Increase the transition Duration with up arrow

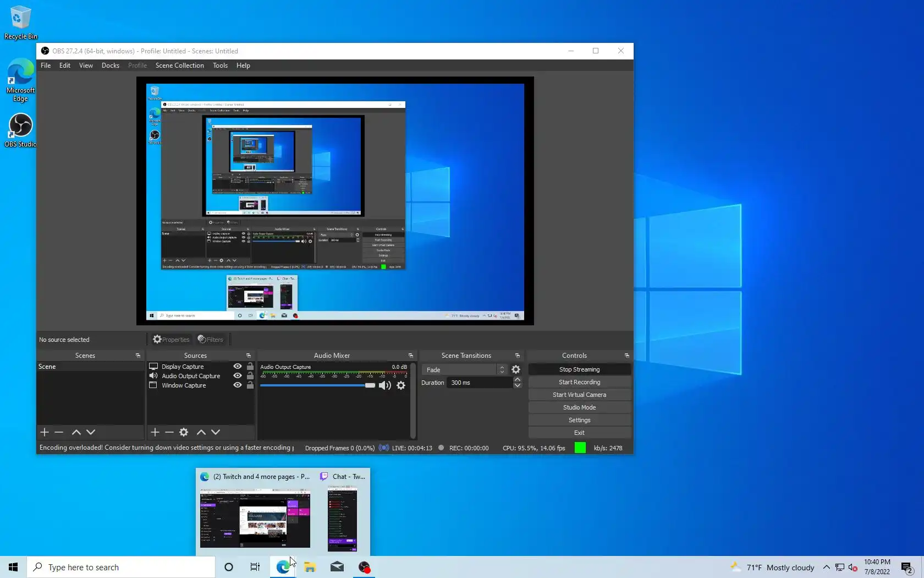pyautogui.click(x=518, y=380)
